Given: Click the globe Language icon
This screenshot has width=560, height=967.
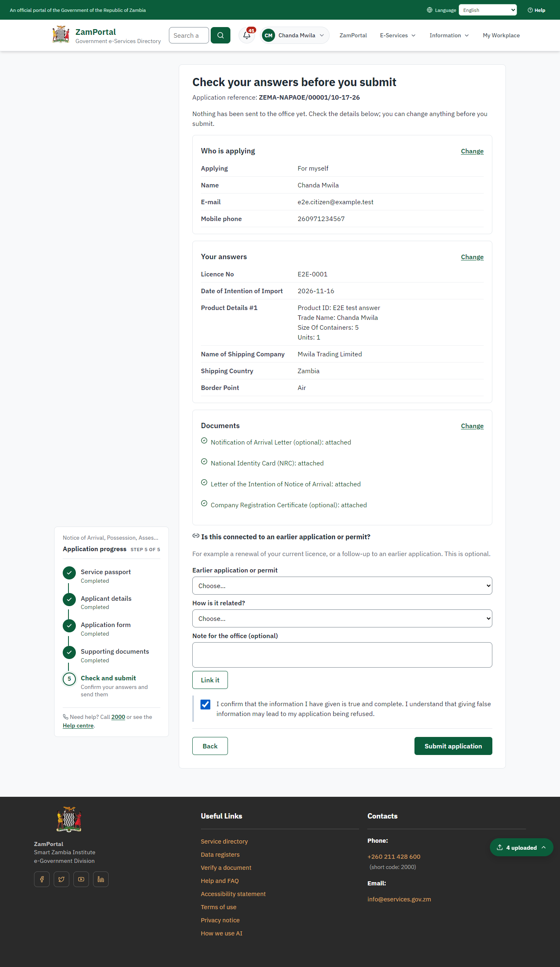Looking at the screenshot, I should 430,10.
